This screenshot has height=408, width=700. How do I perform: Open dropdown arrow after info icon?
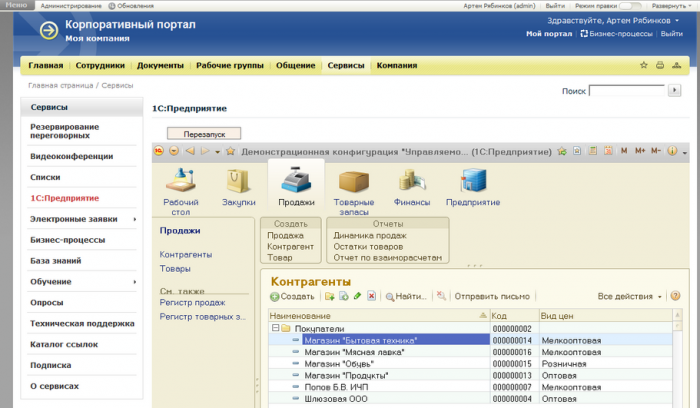click(684, 152)
